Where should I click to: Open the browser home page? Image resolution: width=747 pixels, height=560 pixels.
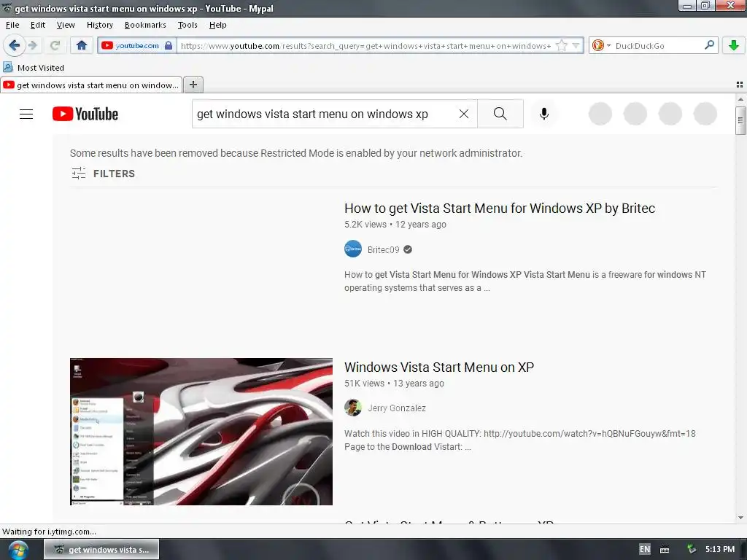click(x=82, y=46)
